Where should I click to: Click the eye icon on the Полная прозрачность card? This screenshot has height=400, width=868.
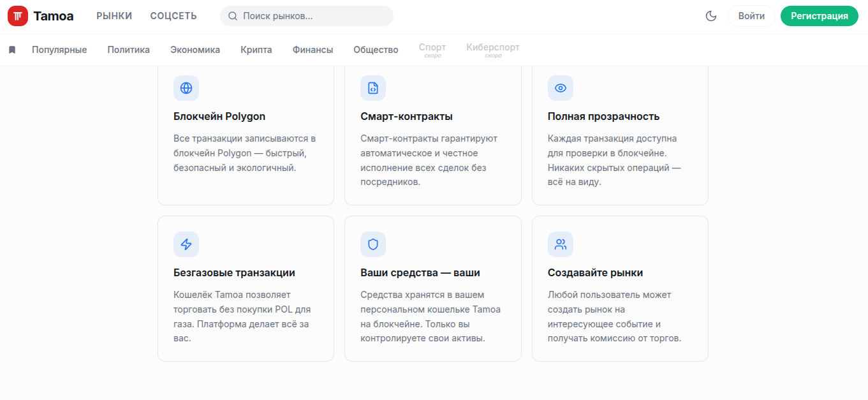click(560, 88)
